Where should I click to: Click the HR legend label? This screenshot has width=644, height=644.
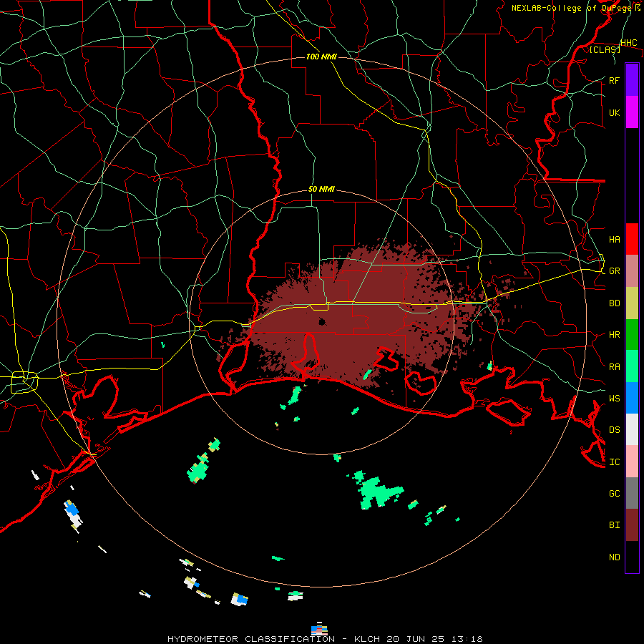(x=614, y=335)
